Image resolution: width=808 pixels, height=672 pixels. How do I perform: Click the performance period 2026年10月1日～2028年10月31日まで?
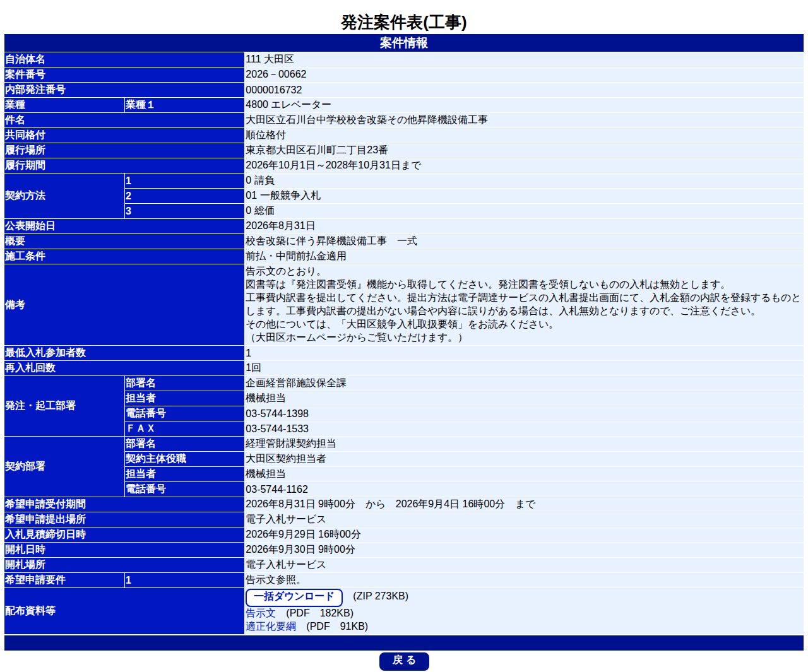pos(333,165)
